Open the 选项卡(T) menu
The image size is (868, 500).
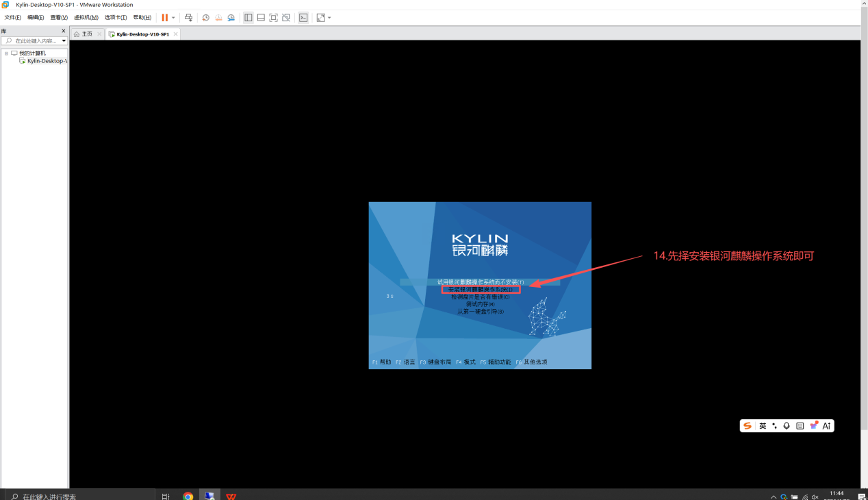(x=116, y=18)
